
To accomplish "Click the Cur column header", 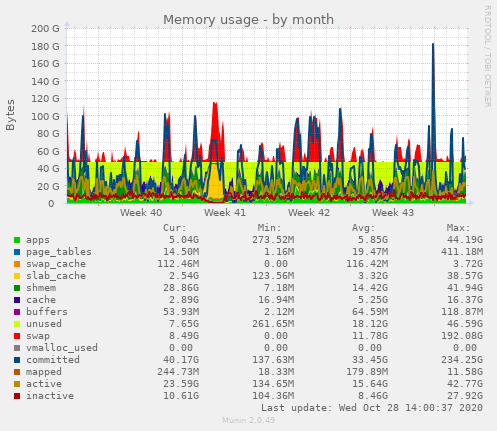I will pos(175,228).
